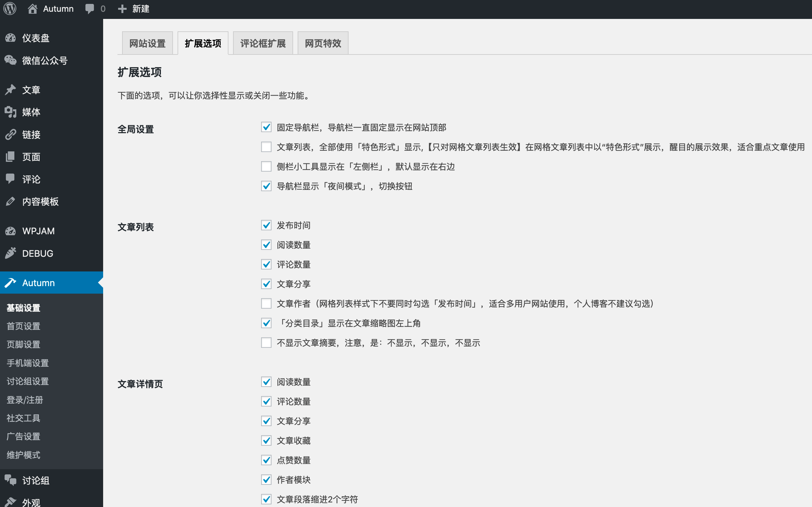Open DEBUG menu via carrot icon
Image resolution: width=812 pixels, height=507 pixels.
(x=10, y=253)
